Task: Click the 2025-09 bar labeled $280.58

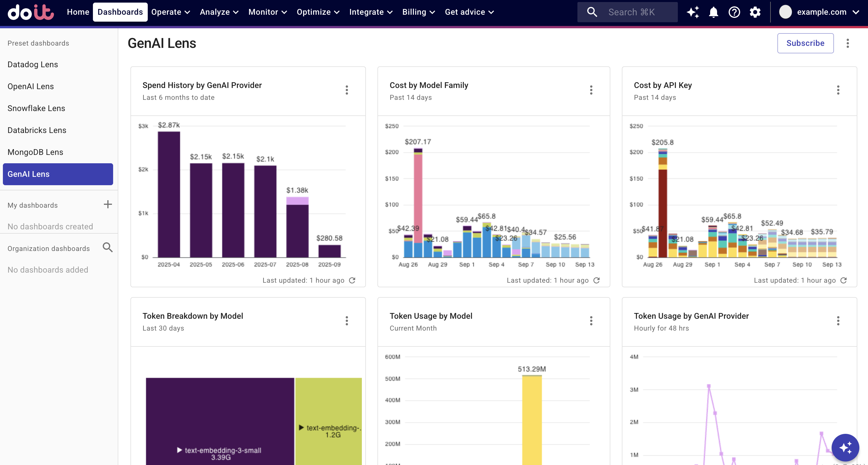Action: click(329, 251)
